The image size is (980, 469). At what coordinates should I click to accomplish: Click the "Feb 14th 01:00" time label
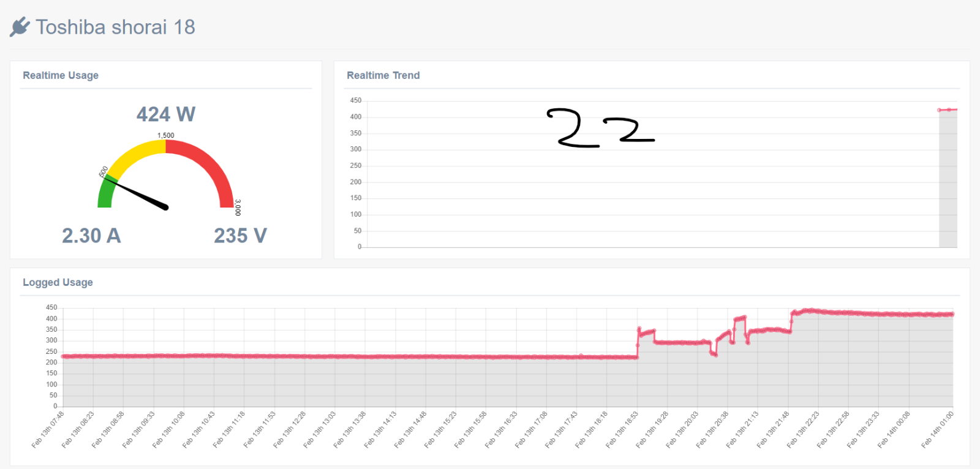937,430
